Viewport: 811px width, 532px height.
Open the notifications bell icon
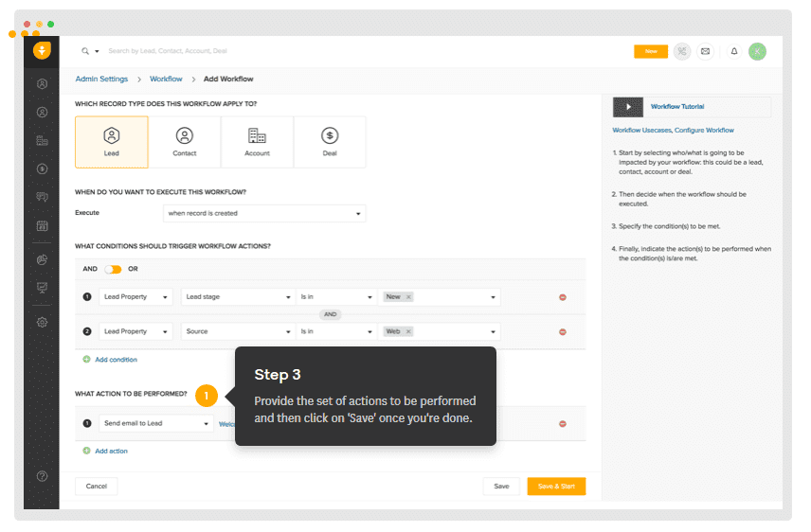pyautogui.click(x=734, y=51)
